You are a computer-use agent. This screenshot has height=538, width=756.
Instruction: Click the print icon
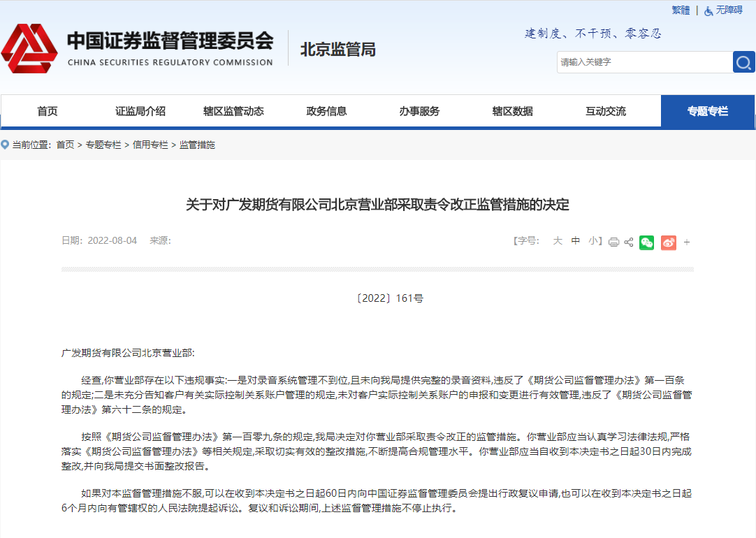[x=613, y=242]
